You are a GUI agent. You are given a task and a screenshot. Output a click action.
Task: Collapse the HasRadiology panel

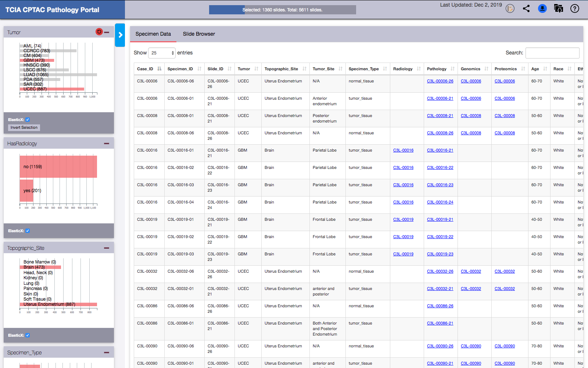coord(107,144)
